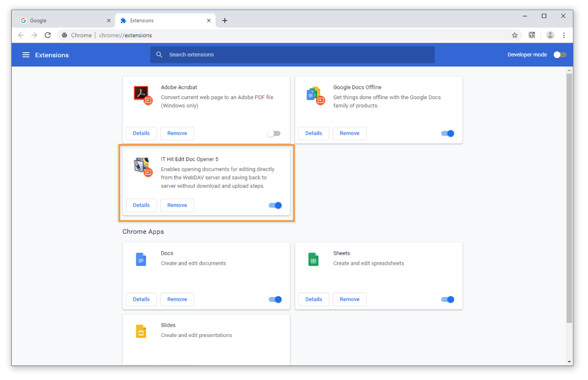
Task: Click the Chrome site info icon in address bar
Action: pyautogui.click(x=65, y=35)
